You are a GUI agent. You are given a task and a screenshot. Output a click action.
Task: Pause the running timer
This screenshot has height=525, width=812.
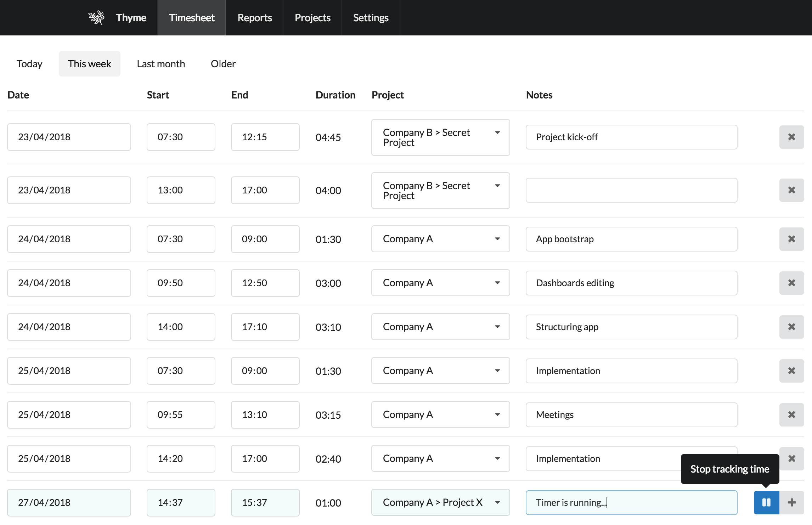click(766, 502)
